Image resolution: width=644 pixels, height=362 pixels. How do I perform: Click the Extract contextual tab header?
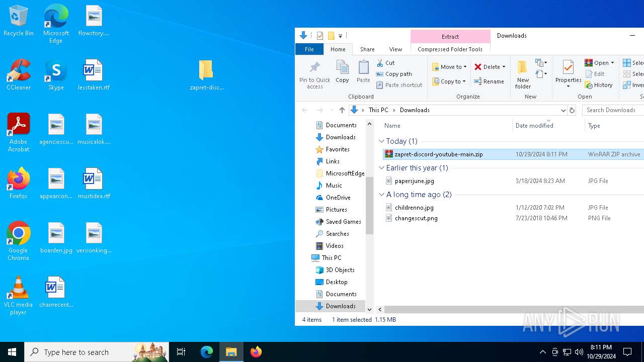tap(450, 36)
